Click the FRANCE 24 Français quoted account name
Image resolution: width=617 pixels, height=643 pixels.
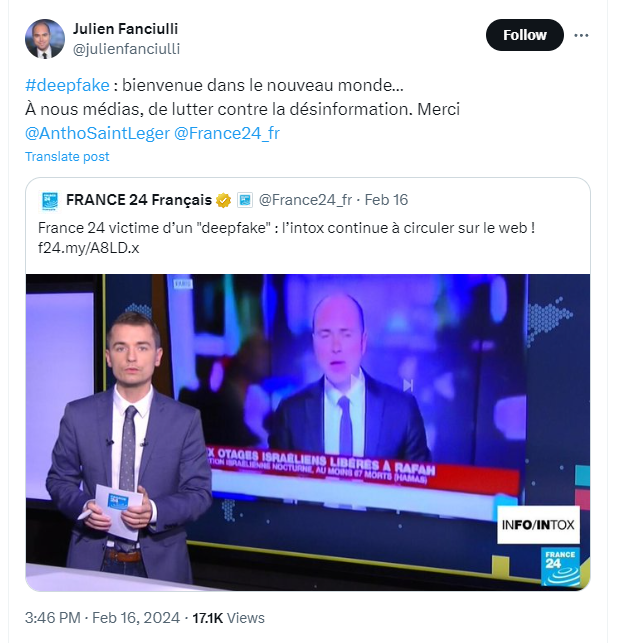coord(139,200)
